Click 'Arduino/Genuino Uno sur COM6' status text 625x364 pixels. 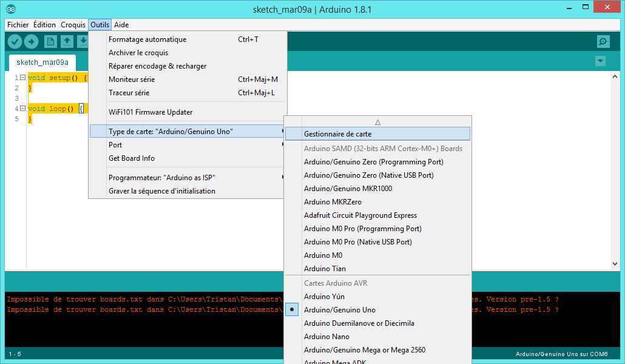coord(562,354)
